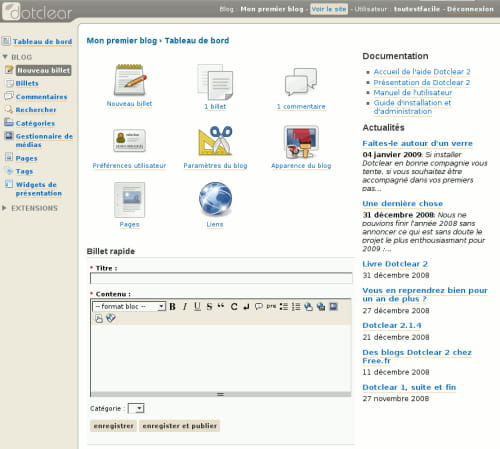Open the Guide d'installation et d'administration link
Viewport: 500px width, 449px height.
coord(412,107)
